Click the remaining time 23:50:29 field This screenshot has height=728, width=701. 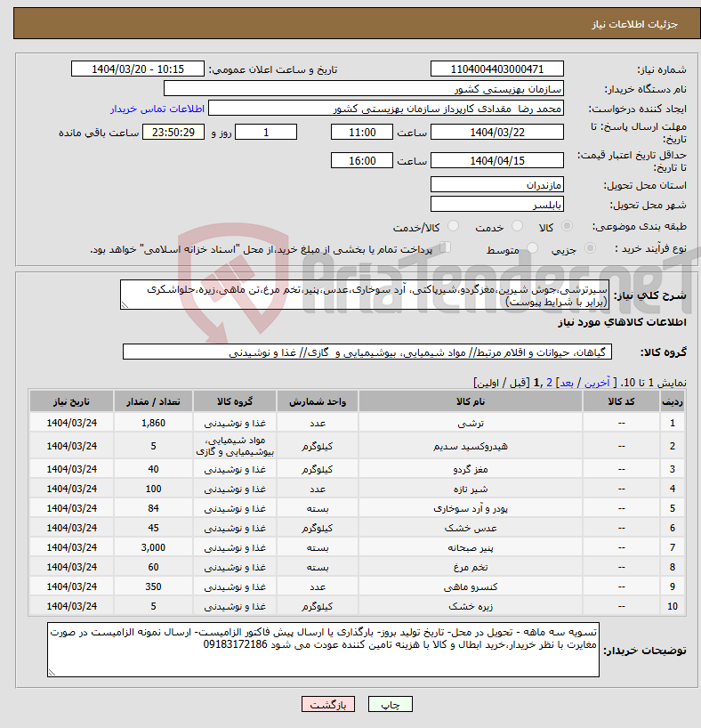(x=173, y=132)
